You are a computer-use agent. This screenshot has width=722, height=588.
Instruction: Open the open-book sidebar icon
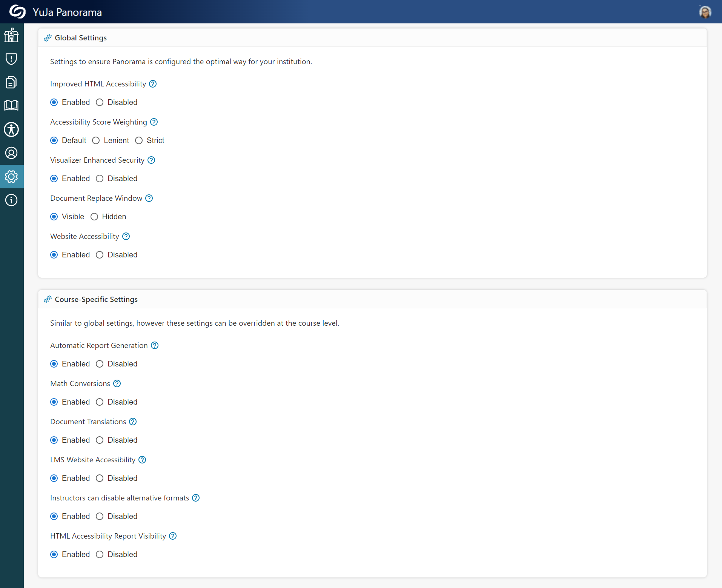(11, 105)
